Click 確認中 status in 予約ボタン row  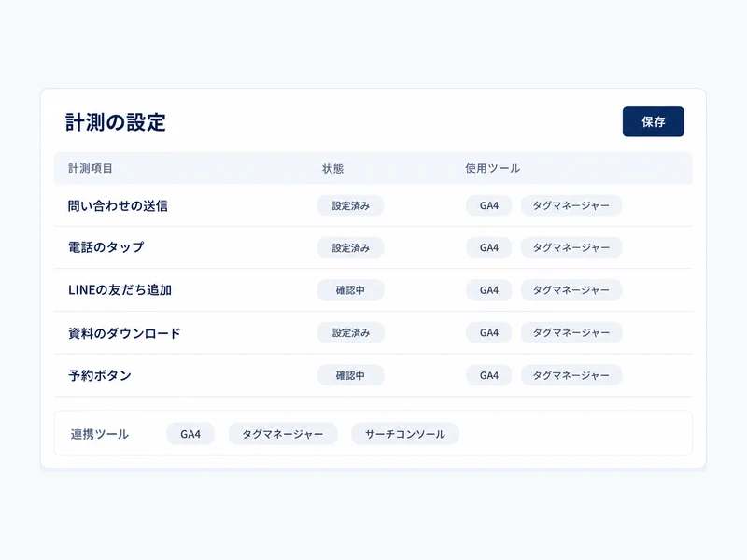351,375
